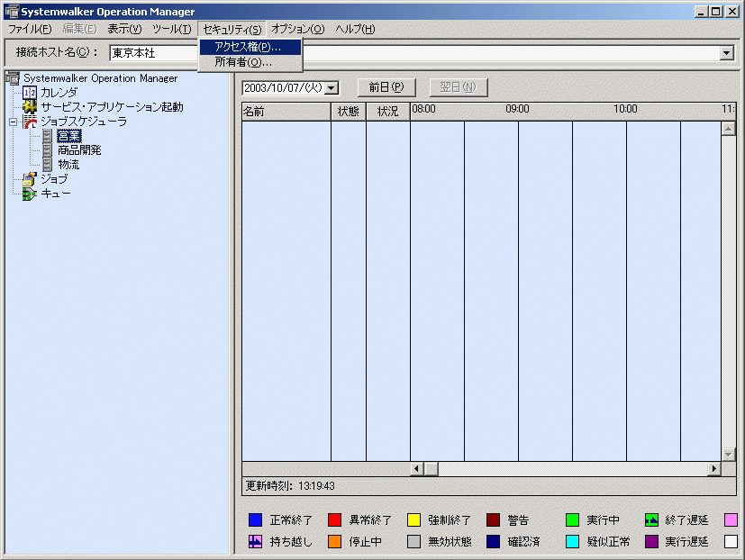Select the 商品開発 tree item
Screen dimensions: 745x560
79,150
